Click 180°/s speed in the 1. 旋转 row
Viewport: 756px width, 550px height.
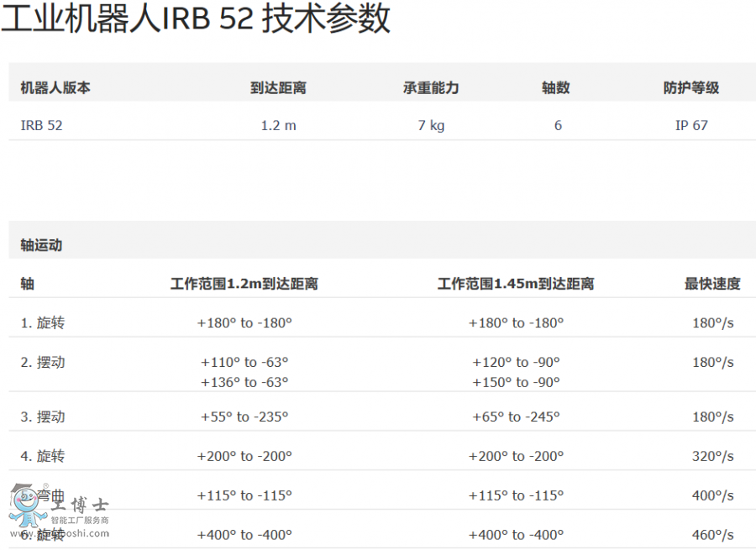pos(712,322)
